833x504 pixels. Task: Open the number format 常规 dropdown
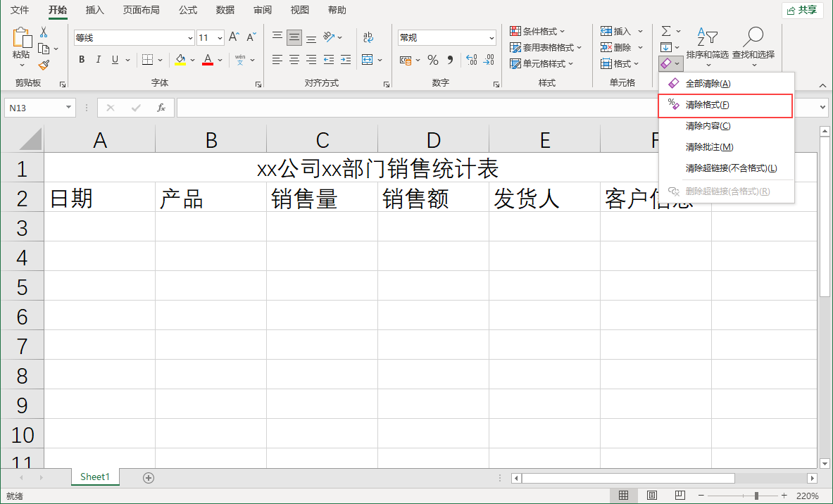click(491, 38)
